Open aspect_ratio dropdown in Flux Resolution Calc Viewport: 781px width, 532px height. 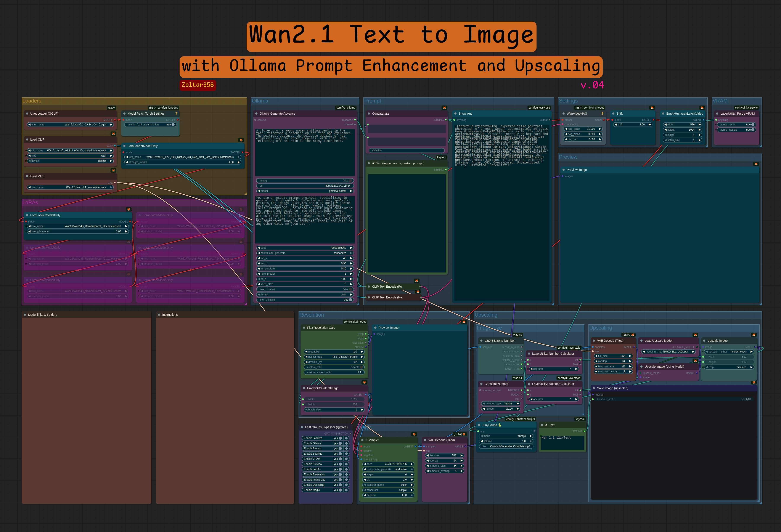click(334, 357)
